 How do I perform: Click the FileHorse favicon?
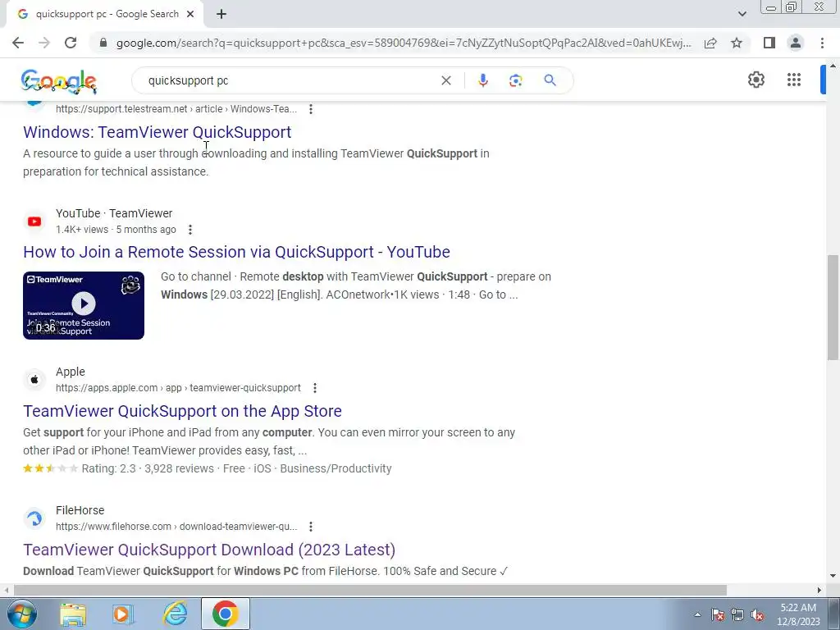[x=34, y=518]
